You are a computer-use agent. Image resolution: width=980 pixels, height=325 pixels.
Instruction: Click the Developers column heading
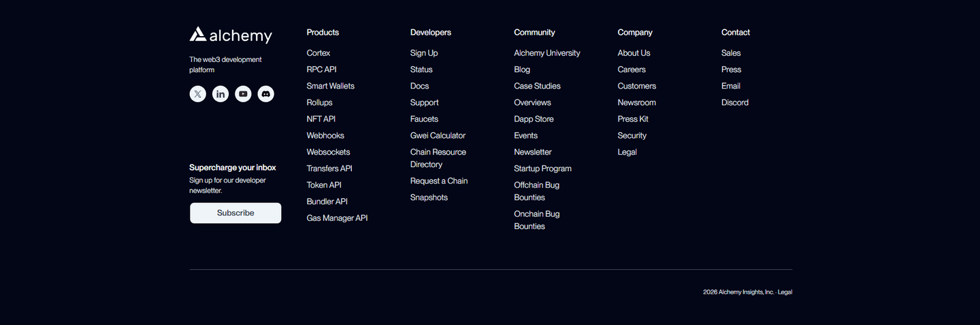point(431,32)
